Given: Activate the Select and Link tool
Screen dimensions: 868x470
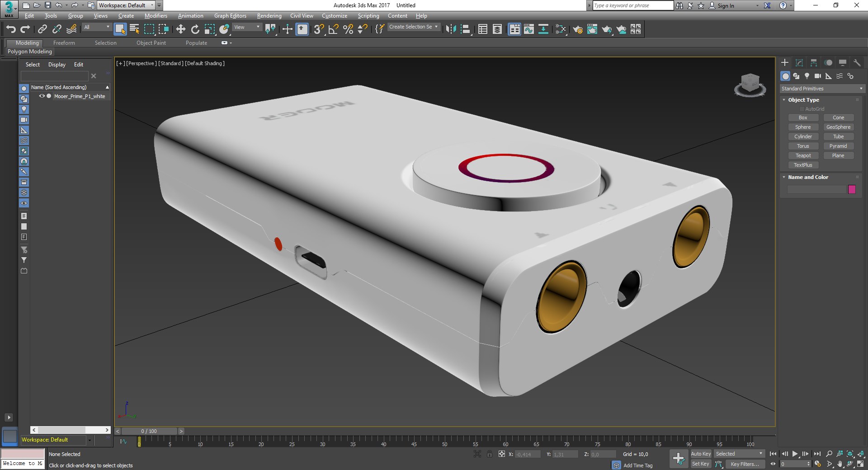Looking at the screenshot, I should pyautogui.click(x=42, y=29).
